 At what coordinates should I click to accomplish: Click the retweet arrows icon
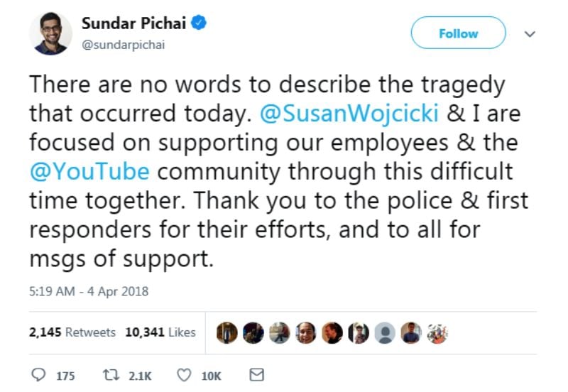111,375
